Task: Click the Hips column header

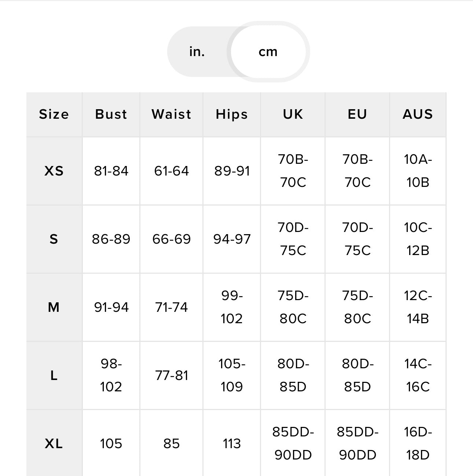Action: pos(232,114)
